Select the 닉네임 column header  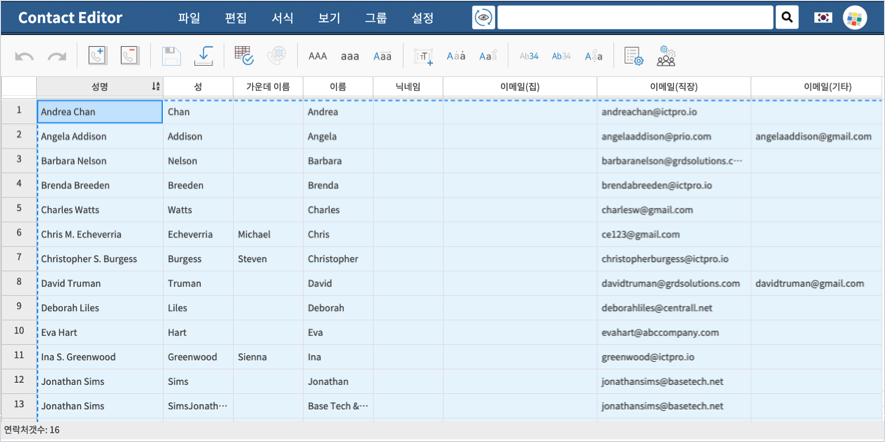[x=408, y=87]
